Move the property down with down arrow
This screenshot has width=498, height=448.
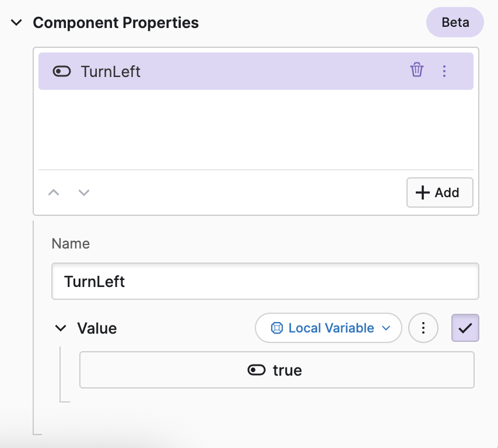(x=84, y=192)
